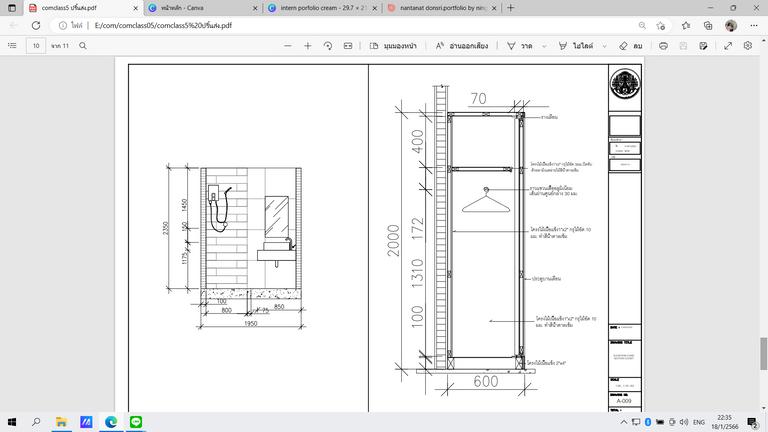The image size is (768, 432).
Task: Select the erase (ลบ) tool
Action: (630, 46)
